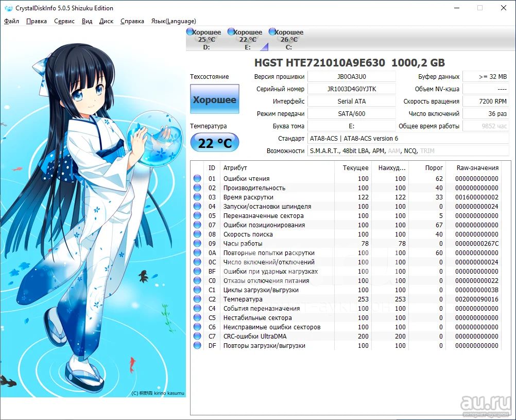Click the ID column header

212,167
